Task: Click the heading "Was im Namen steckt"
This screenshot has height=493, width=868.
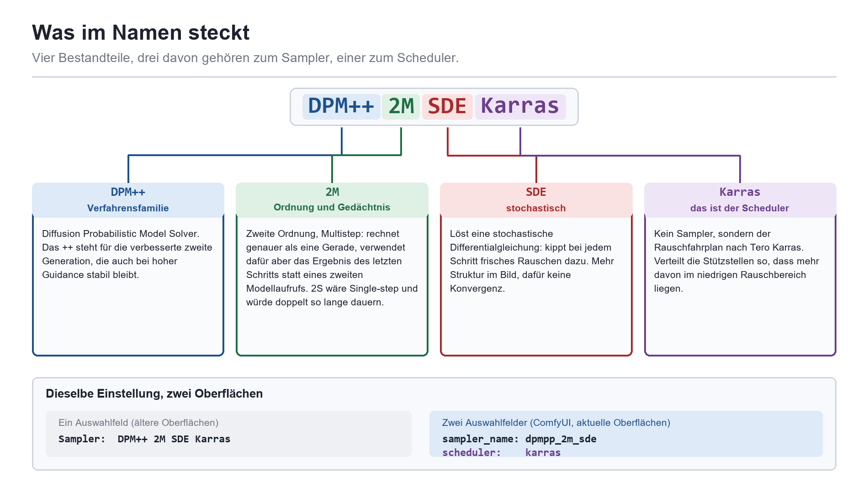Action: click(x=141, y=33)
